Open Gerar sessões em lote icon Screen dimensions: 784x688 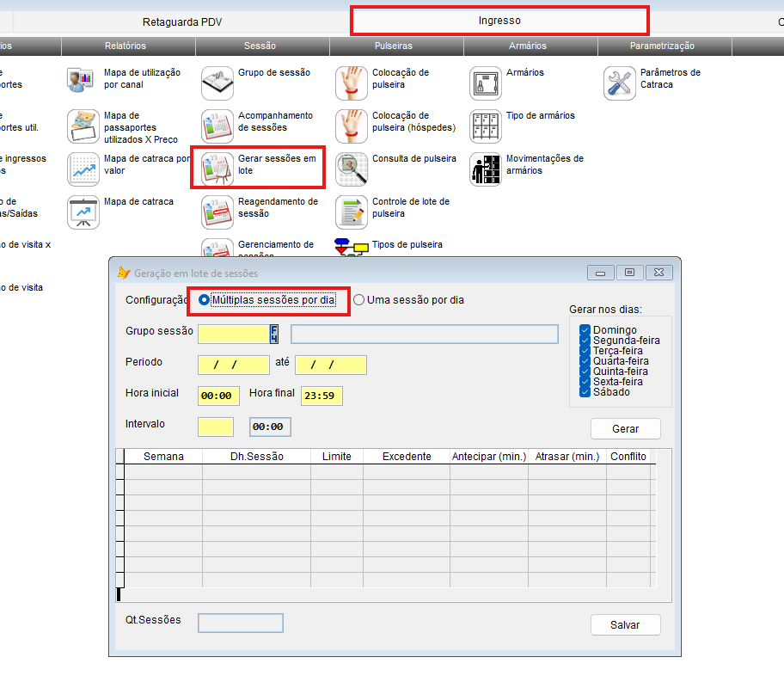[x=217, y=169]
